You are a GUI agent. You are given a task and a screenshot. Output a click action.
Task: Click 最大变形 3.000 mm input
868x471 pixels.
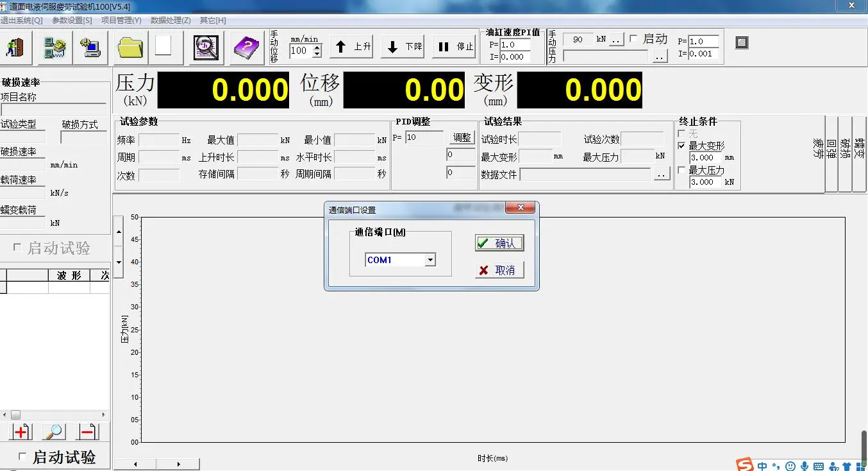pos(706,158)
